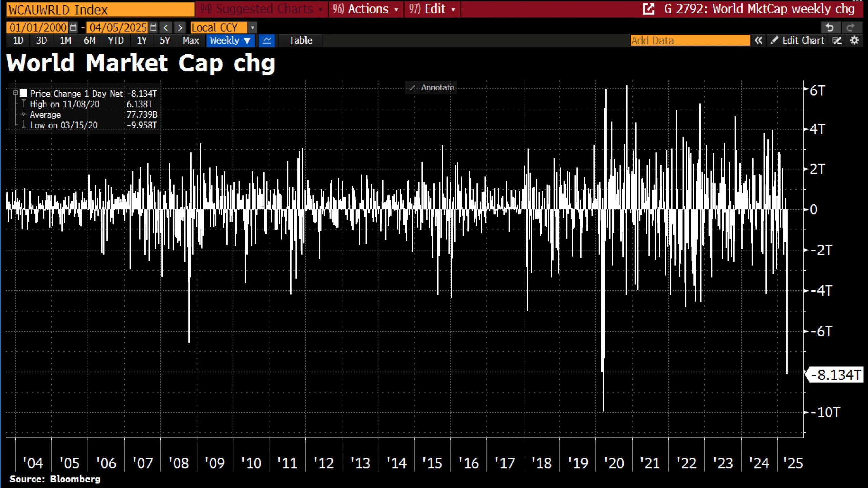Screen dimensions: 868x488
Task: Select the line chart view icon
Action: (x=267, y=40)
